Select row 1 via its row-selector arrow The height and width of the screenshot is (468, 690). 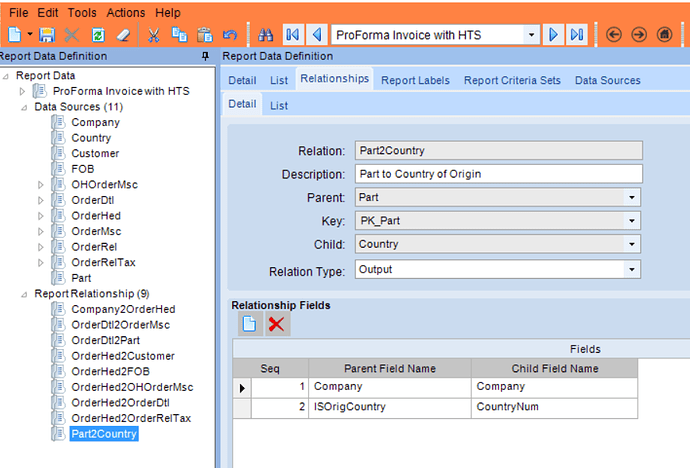(242, 388)
